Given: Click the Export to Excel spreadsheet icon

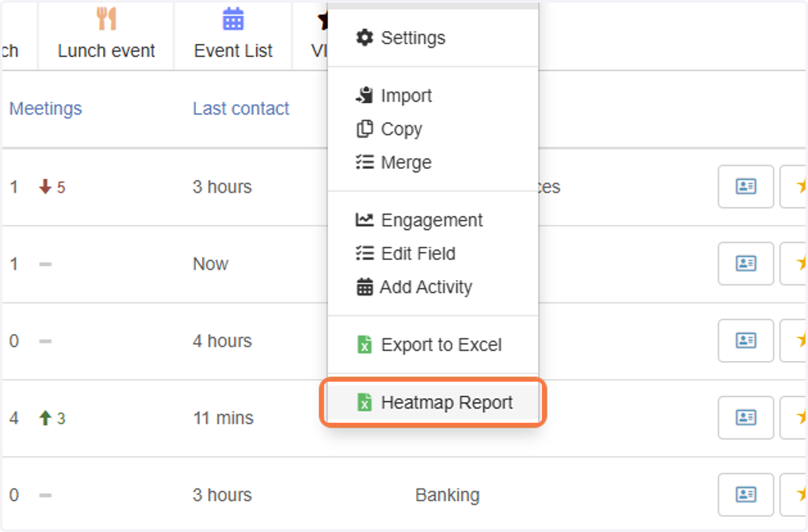Looking at the screenshot, I should 364,345.
